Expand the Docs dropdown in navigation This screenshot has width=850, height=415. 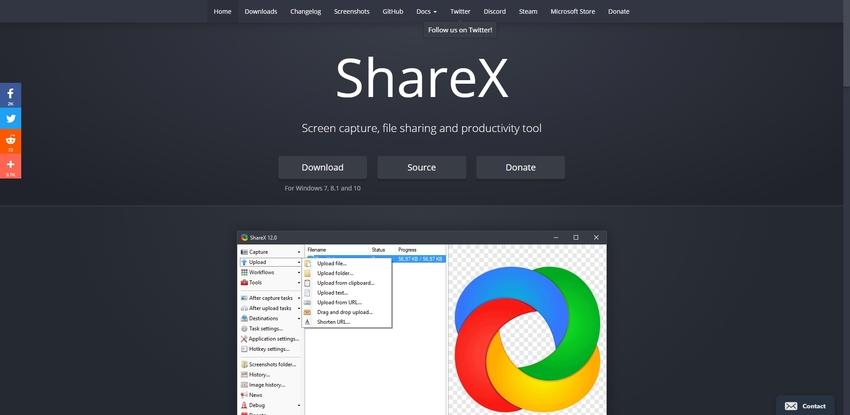click(426, 11)
